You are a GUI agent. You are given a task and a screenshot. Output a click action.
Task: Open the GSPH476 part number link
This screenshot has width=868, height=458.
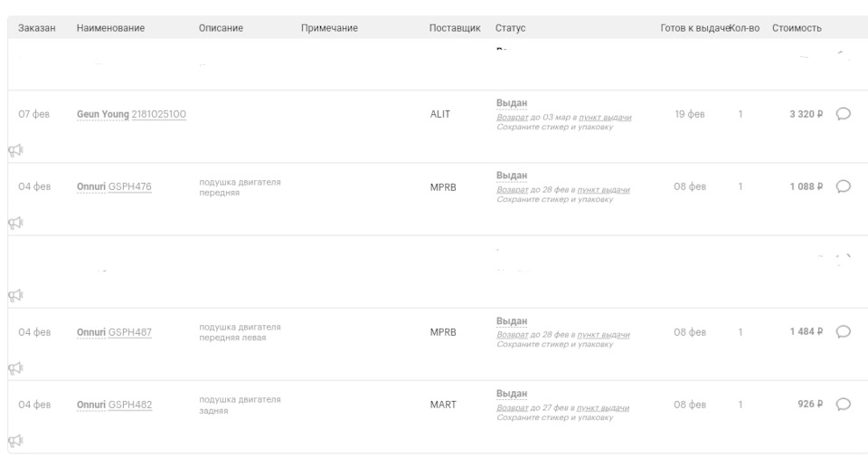point(130,186)
